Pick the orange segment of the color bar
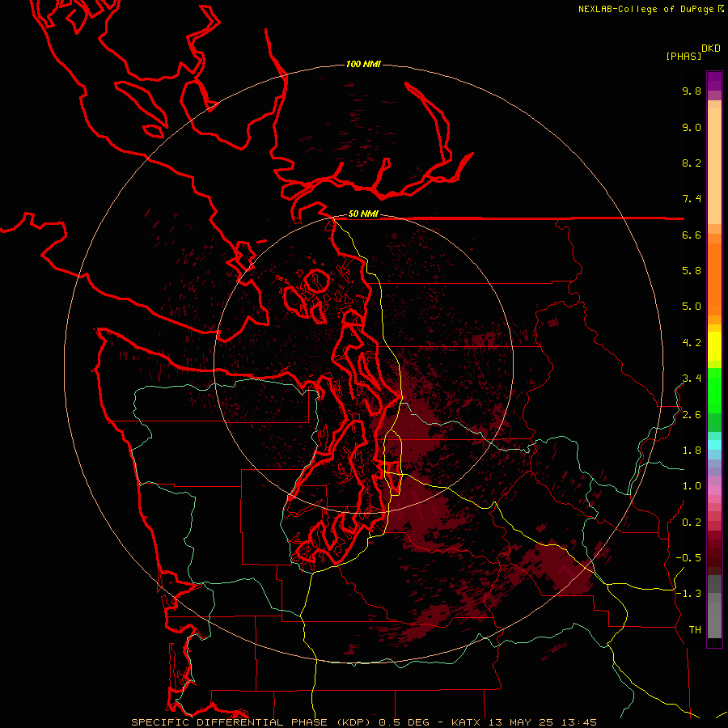This screenshot has height=728, width=728. (x=714, y=279)
